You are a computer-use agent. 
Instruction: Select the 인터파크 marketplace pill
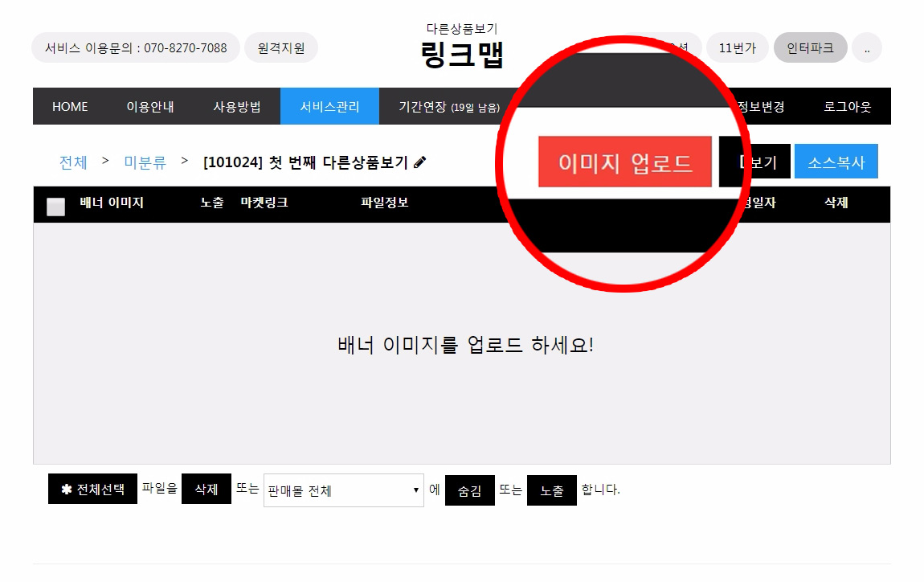click(810, 47)
